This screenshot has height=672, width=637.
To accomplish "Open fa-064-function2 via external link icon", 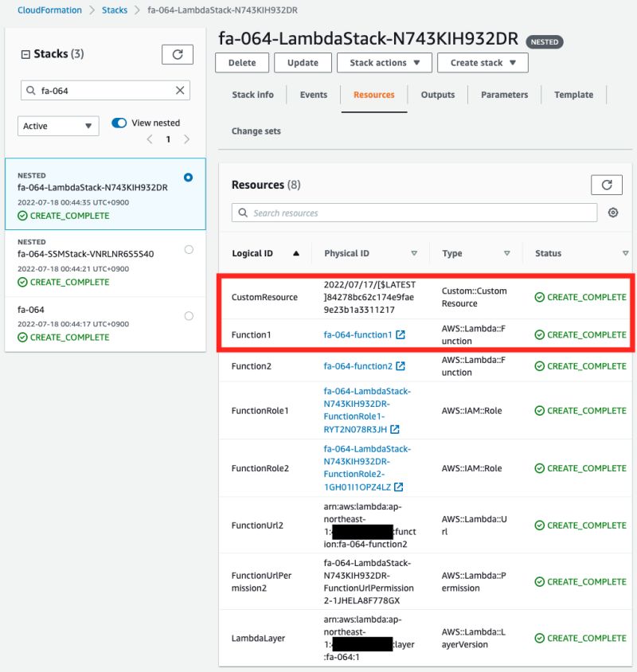I will 400,366.
